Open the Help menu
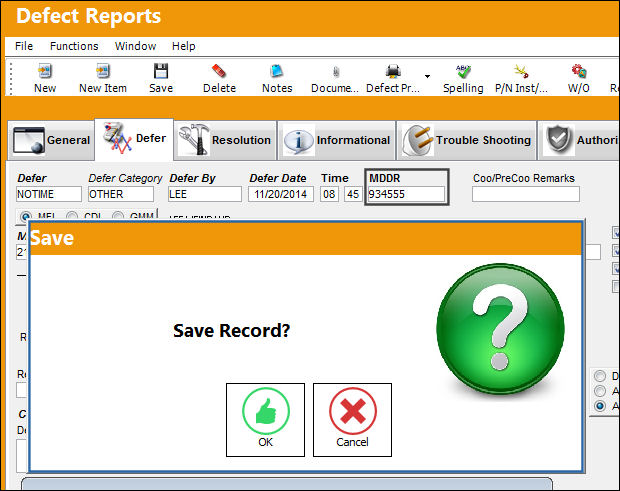Viewport: 620px width, 491px height. tap(183, 46)
